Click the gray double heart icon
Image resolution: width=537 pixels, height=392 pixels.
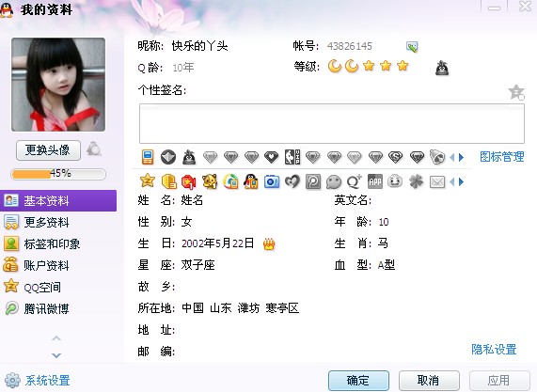point(292,181)
